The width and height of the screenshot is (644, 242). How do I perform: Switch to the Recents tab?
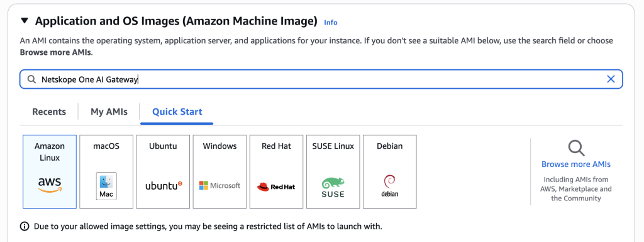pyautogui.click(x=49, y=112)
